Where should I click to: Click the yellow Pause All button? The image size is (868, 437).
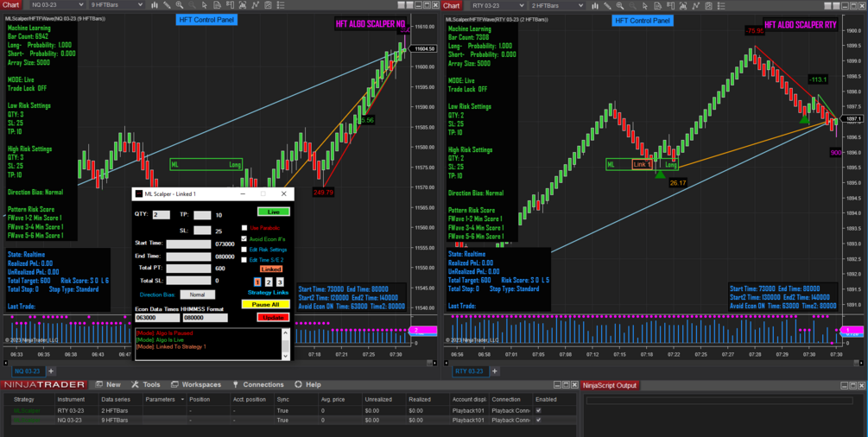[266, 305]
